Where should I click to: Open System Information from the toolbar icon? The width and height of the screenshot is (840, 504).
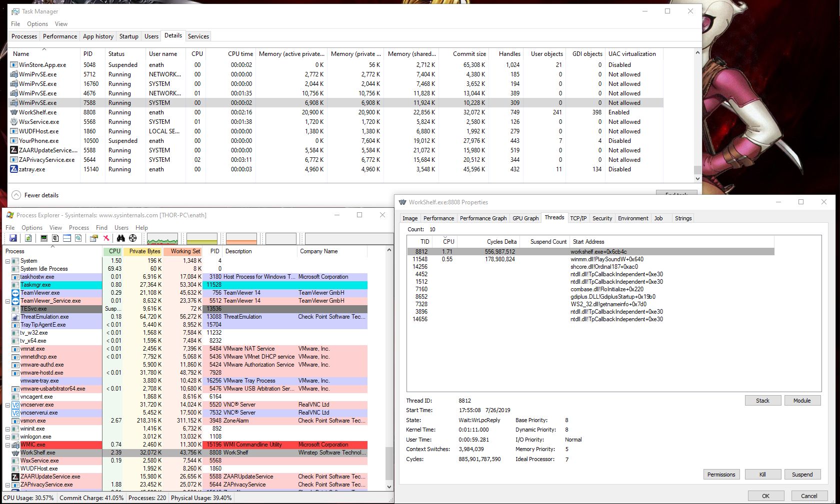(x=44, y=238)
